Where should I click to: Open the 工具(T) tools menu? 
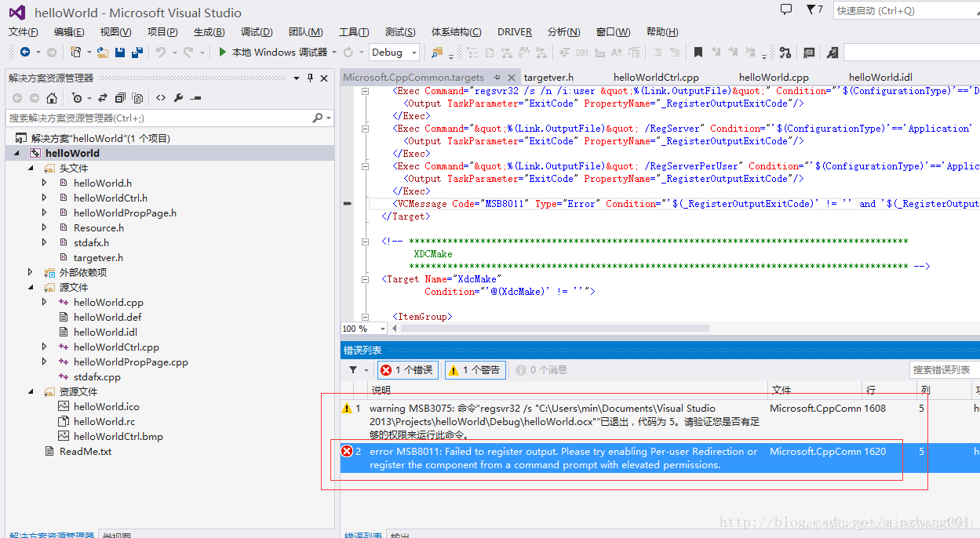point(354,31)
